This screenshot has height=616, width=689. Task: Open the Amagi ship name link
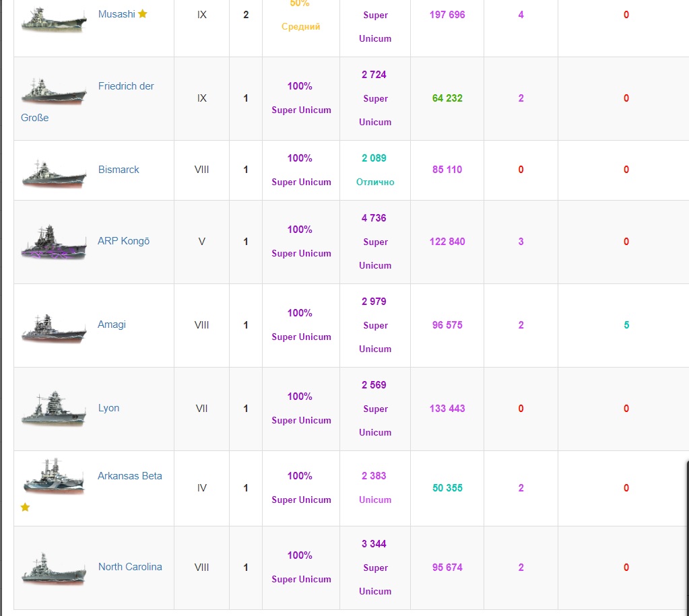pyautogui.click(x=112, y=324)
